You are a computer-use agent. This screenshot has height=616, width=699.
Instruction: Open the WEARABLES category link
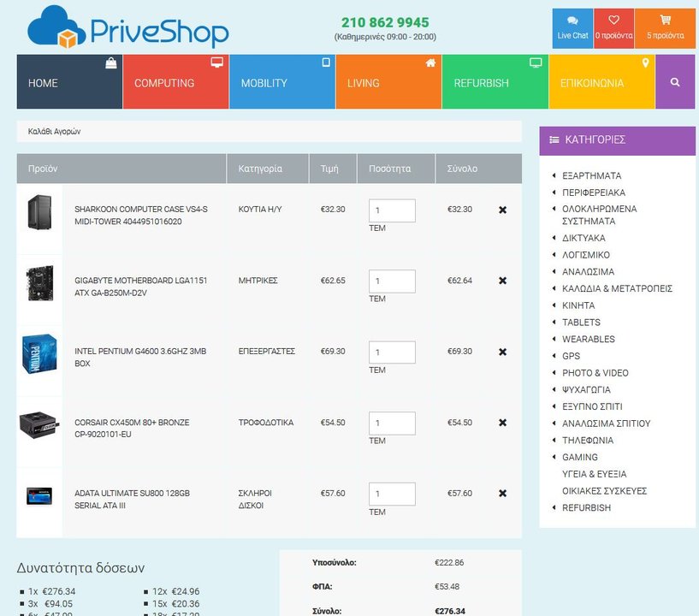[x=589, y=339]
